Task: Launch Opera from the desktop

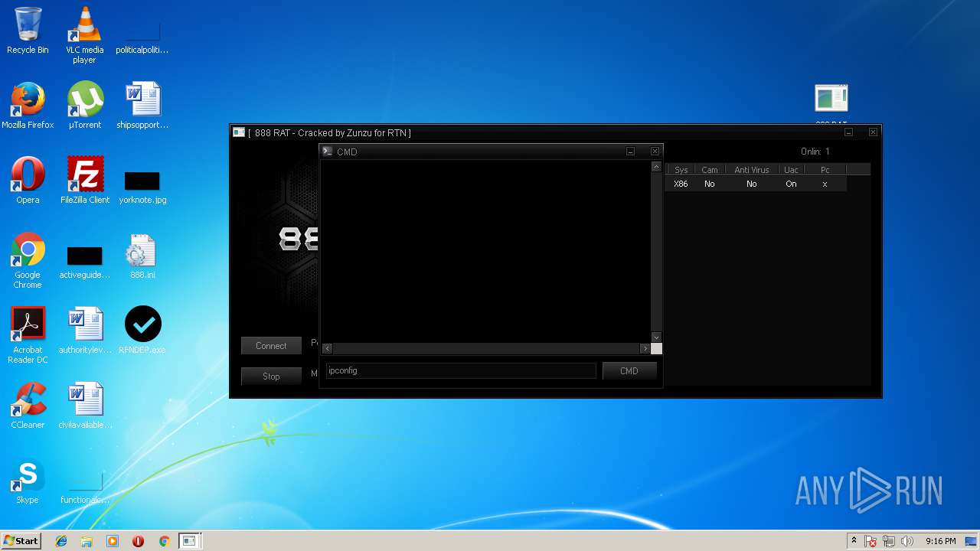Action: coord(28,181)
